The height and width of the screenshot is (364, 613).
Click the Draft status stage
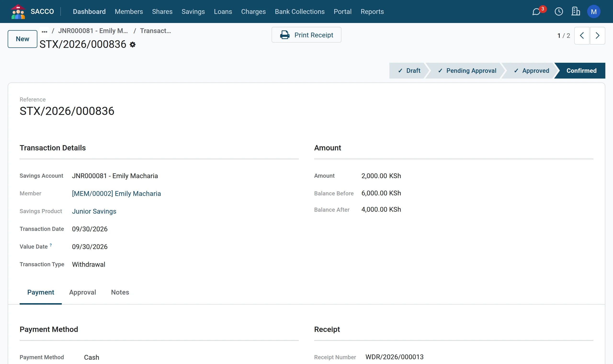point(409,71)
